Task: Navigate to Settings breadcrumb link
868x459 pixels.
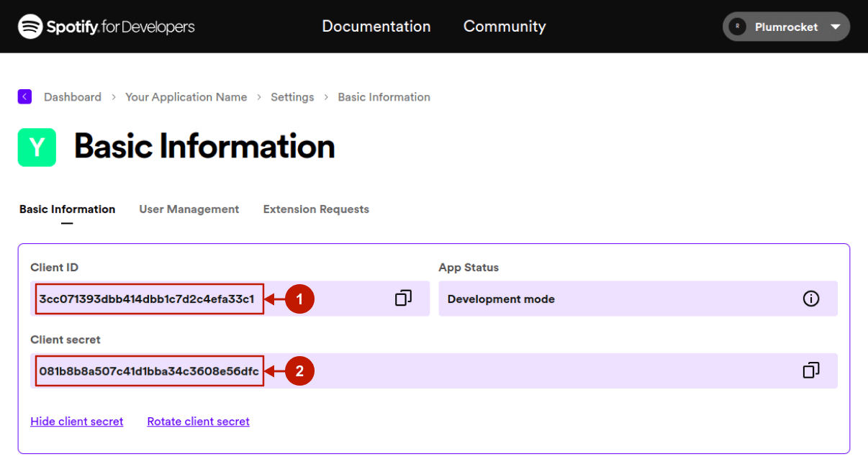Action: 292,97
